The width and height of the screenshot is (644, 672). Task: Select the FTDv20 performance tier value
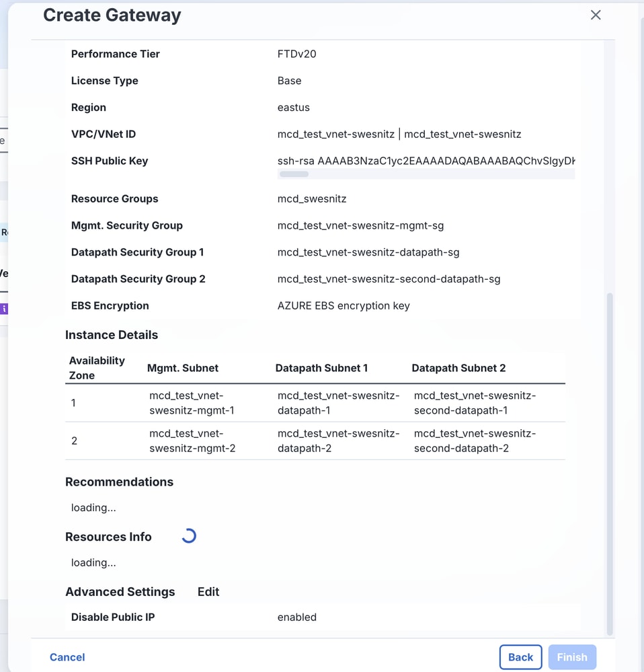point(296,54)
